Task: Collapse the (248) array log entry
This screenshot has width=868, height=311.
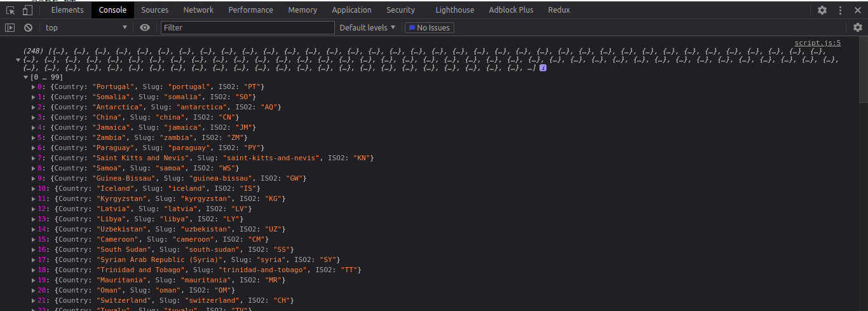Action: (x=18, y=60)
